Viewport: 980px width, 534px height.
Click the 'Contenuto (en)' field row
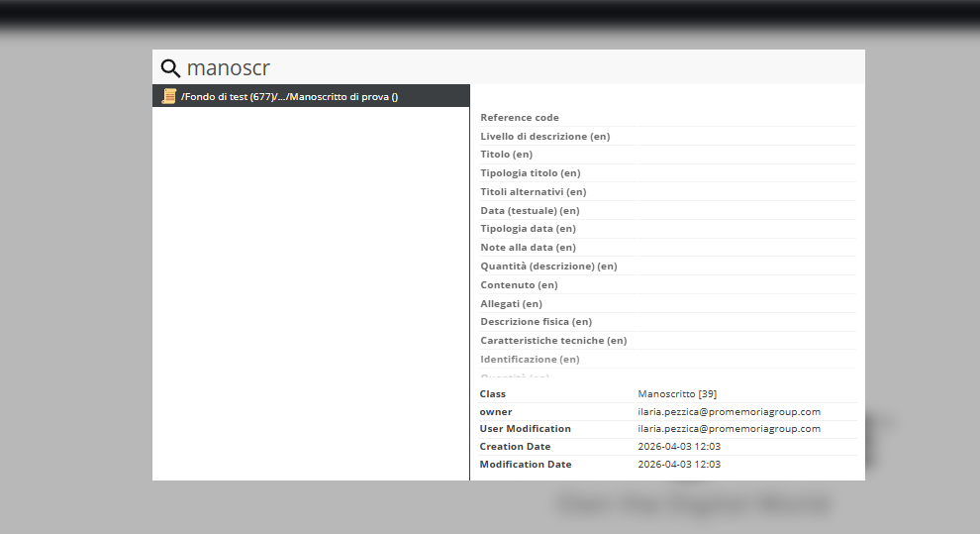point(519,285)
